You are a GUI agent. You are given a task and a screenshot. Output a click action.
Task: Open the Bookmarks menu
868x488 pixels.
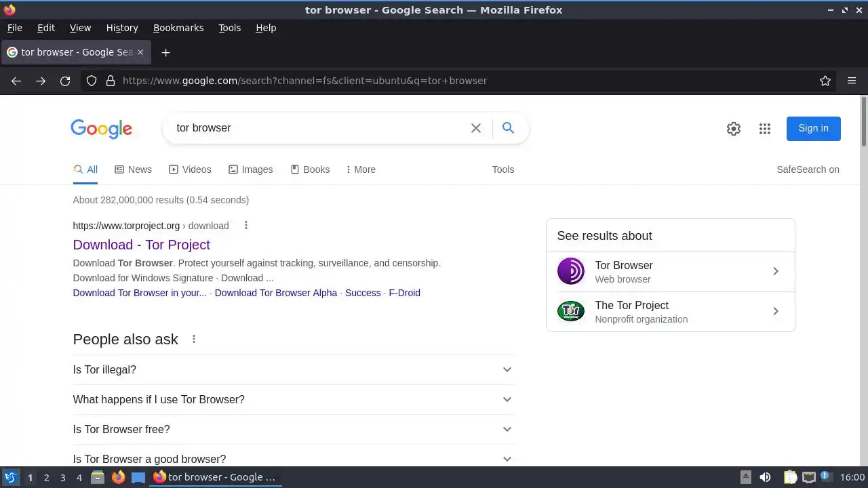pyautogui.click(x=178, y=28)
